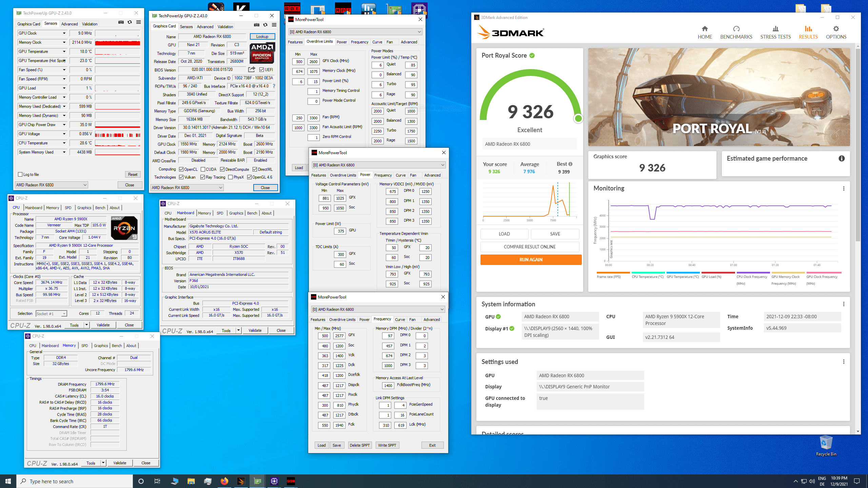The width and height of the screenshot is (868, 488).
Task: Toggle CUDA checkbox in GPU-Z
Action: 203,169
